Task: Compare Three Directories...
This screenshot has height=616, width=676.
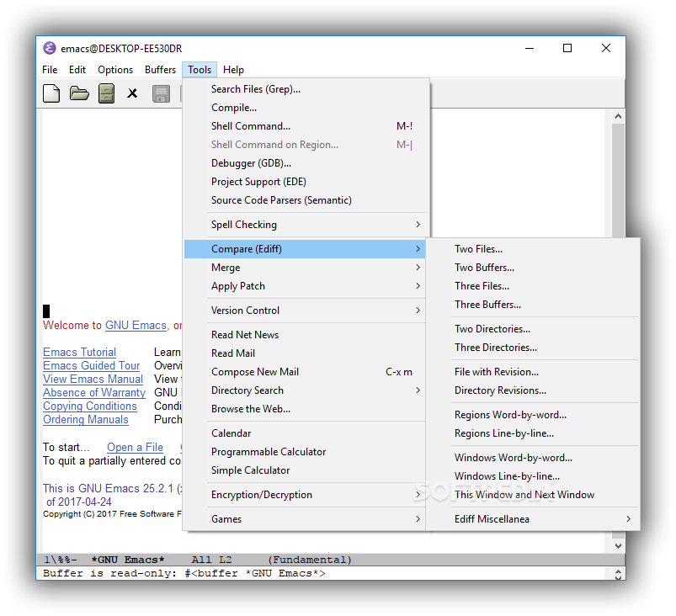Action: point(533,348)
